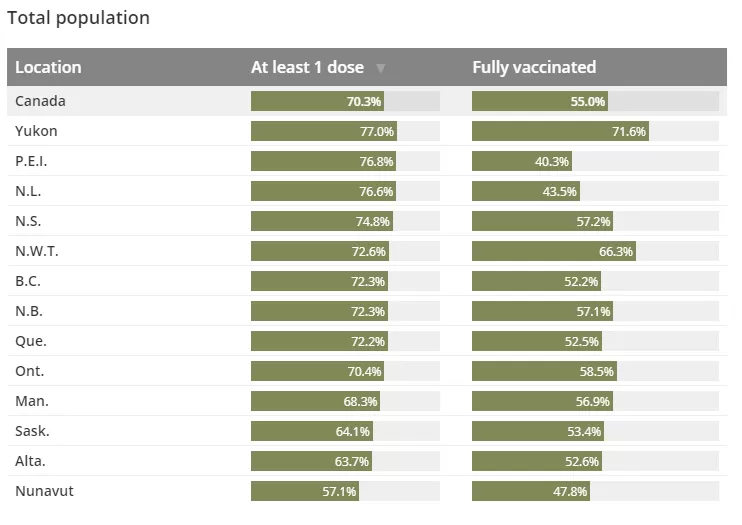
Task: Sort table by Location column header
Action: point(48,67)
